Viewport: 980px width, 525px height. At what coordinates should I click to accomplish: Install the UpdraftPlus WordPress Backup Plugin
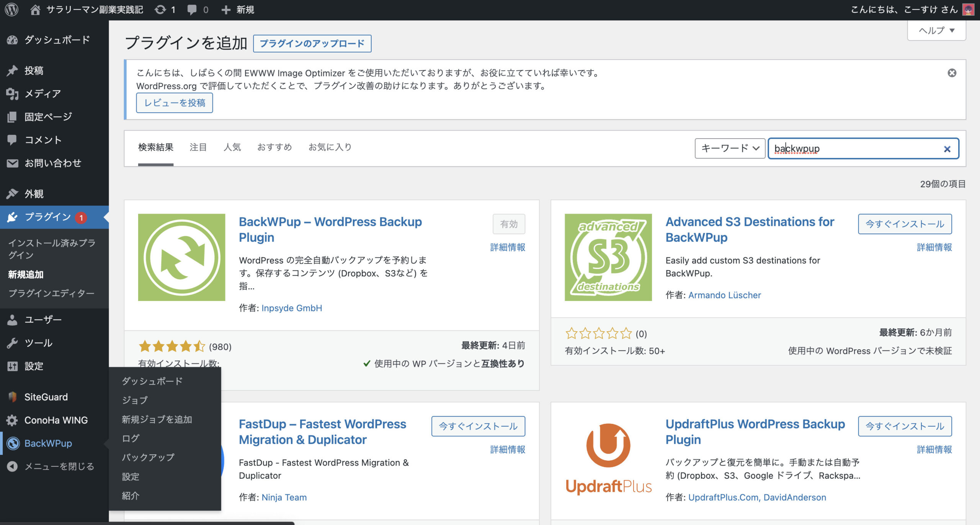click(x=905, y=426)
